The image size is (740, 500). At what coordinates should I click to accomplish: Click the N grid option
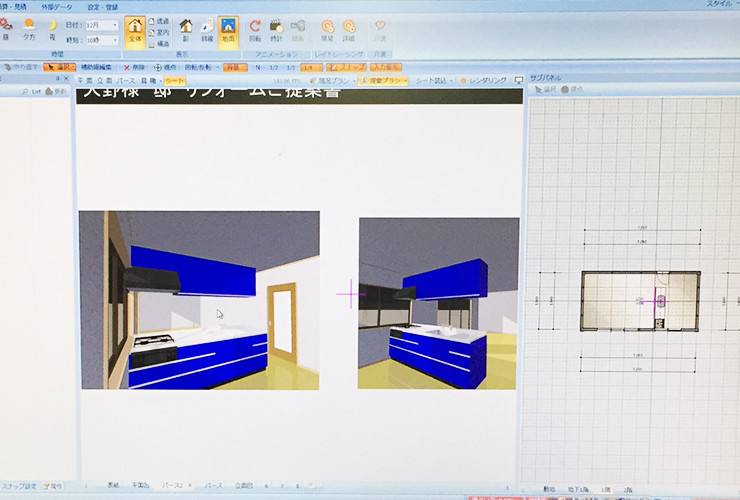tap(258, 68)
